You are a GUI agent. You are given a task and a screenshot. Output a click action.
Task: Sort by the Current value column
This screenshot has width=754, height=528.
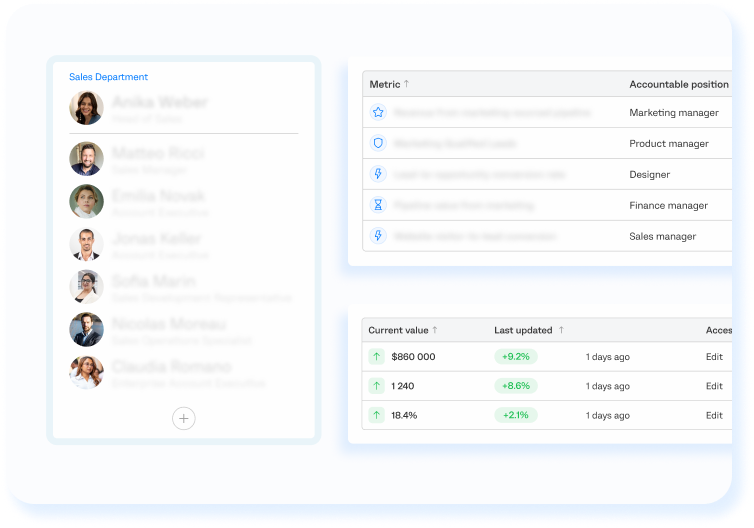[x=403, y=330]
